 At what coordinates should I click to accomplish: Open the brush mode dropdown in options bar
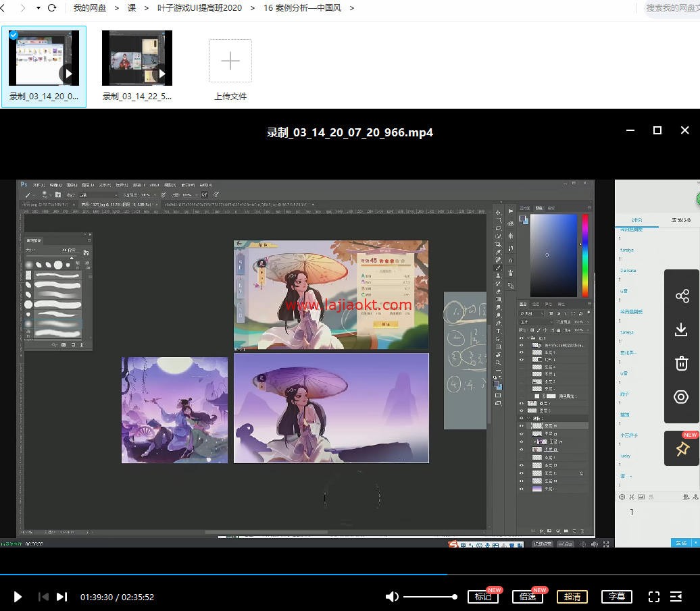(98, 195)
